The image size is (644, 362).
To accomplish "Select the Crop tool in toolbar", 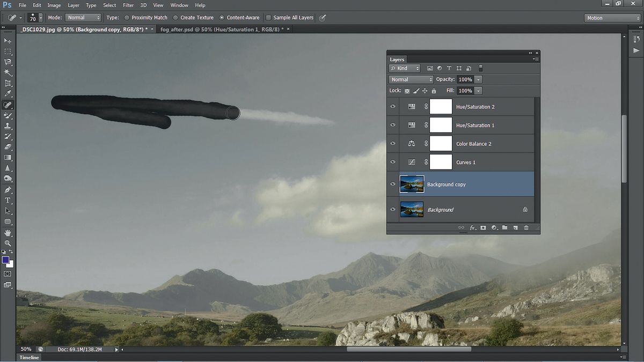I will click(8, 83).
